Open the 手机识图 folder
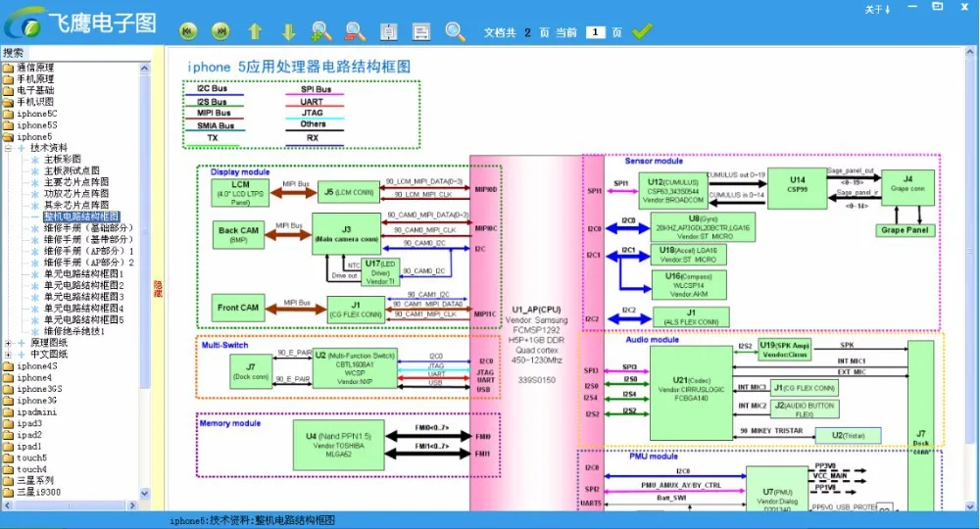 coord(35,102)
